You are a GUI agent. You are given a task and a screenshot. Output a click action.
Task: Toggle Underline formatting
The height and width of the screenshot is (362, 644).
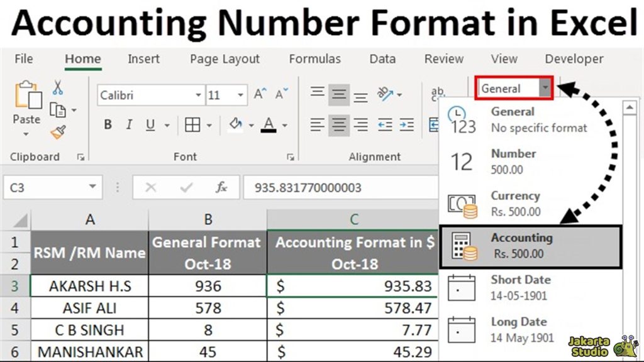[x=150, y=125]
